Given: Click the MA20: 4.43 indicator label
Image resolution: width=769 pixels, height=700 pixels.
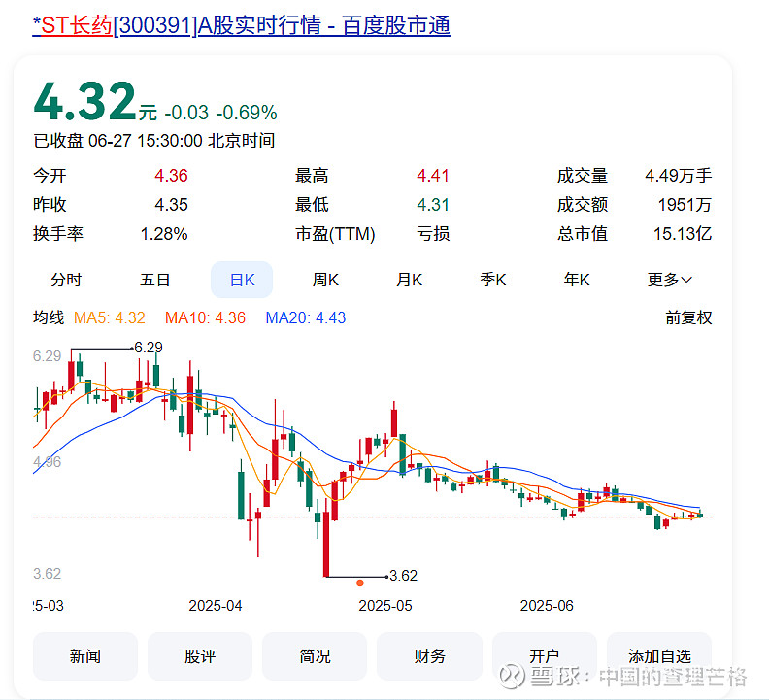Looking at the screenshot, I should (x=306, y=317).
